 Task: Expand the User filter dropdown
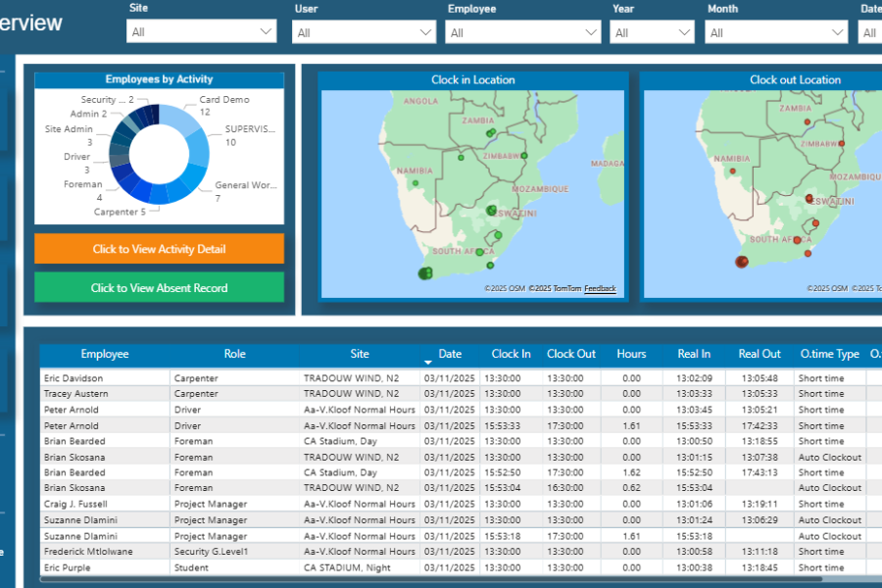coord(365,33)
